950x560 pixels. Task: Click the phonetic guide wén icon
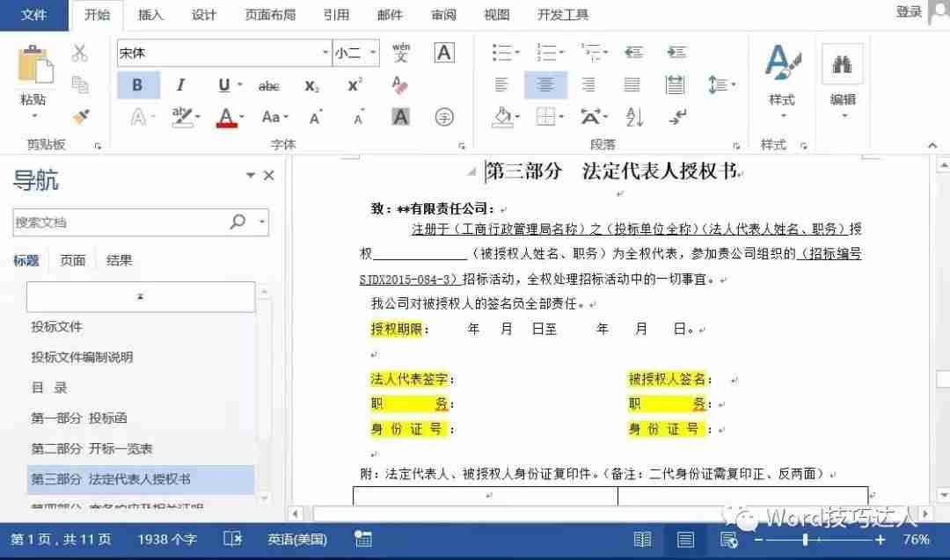click(400, 53)
